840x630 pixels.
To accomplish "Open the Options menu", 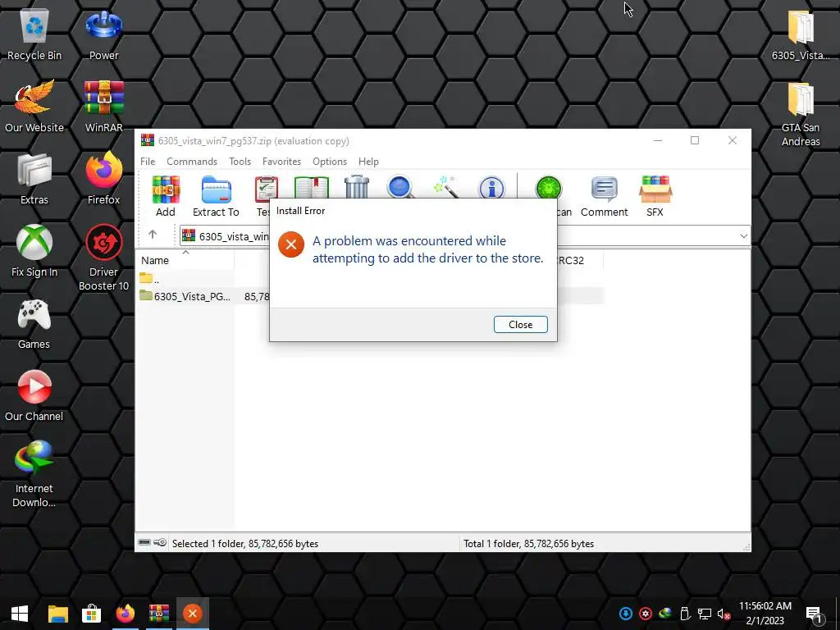I will click(330, 162).
